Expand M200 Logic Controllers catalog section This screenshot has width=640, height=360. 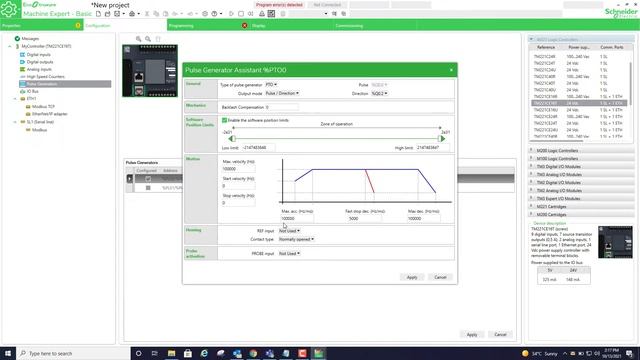pyautogui.click(x=581, y=151)
